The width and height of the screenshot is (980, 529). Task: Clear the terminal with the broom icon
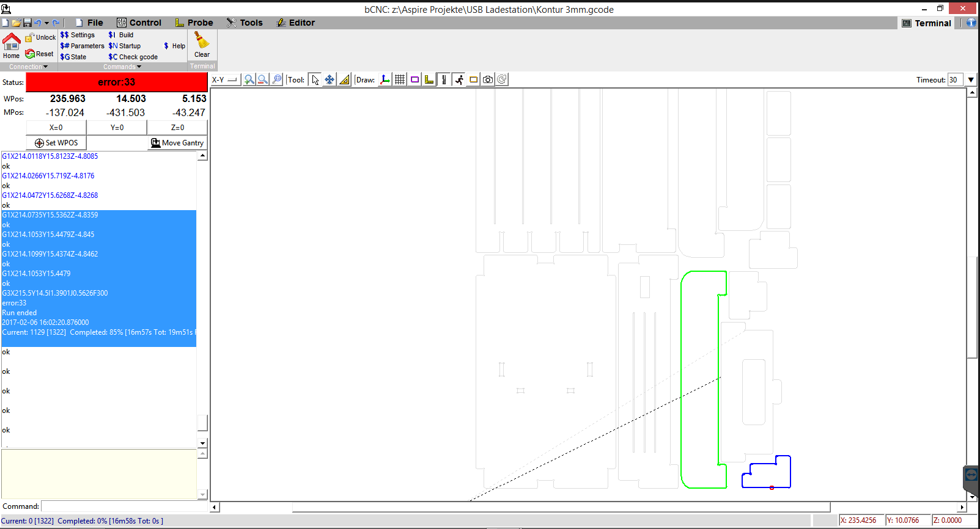(202, 45)
